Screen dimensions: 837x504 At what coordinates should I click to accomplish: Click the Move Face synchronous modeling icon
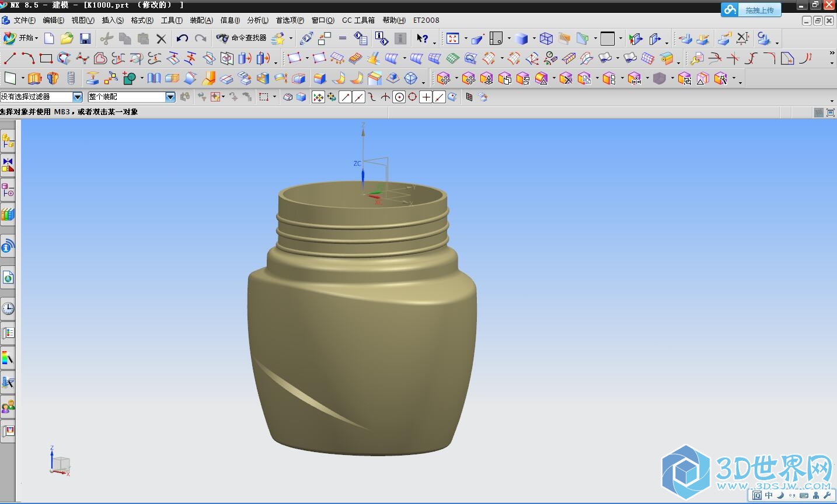pos(443,78)
